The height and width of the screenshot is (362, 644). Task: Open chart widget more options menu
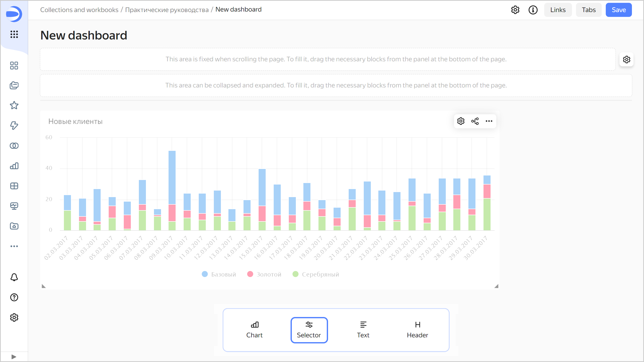489,121
